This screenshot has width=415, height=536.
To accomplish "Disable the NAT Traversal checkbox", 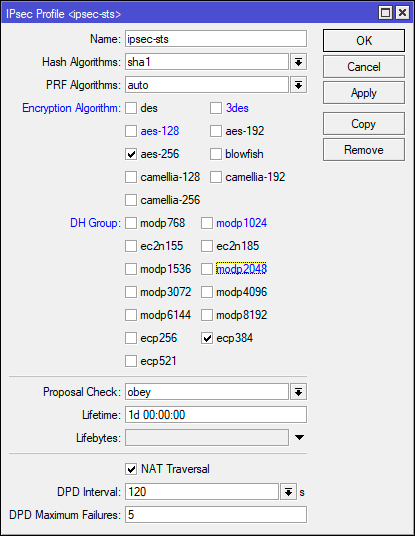I will 131,469.
